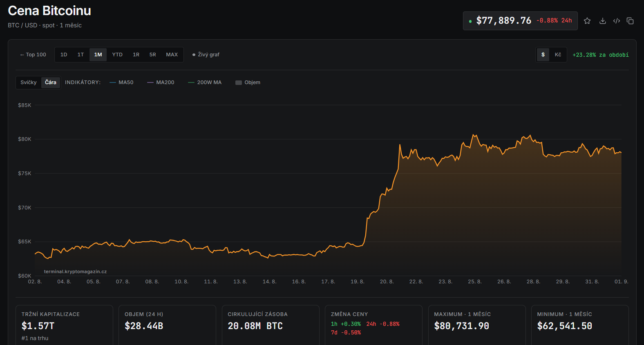Image resolution: width=644 pixels, height=345 pixels.
Task: Click the Cirkulující zásoba 20.08M BTC value
Action: click(x=255, y=326)
